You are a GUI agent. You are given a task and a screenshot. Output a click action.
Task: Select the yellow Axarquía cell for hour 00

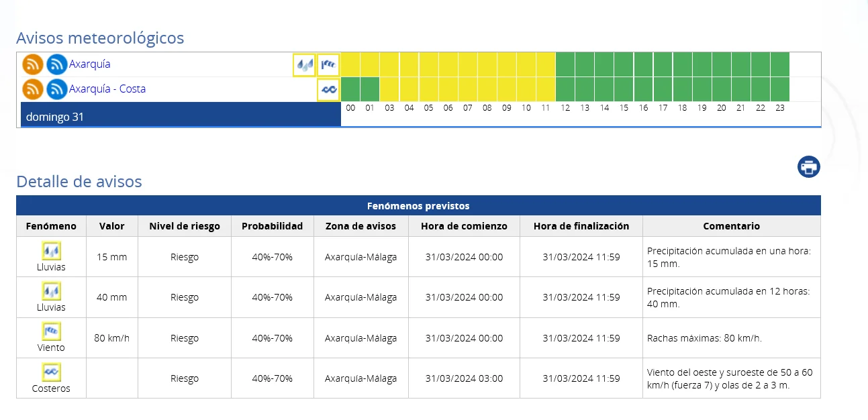point(350,64)
